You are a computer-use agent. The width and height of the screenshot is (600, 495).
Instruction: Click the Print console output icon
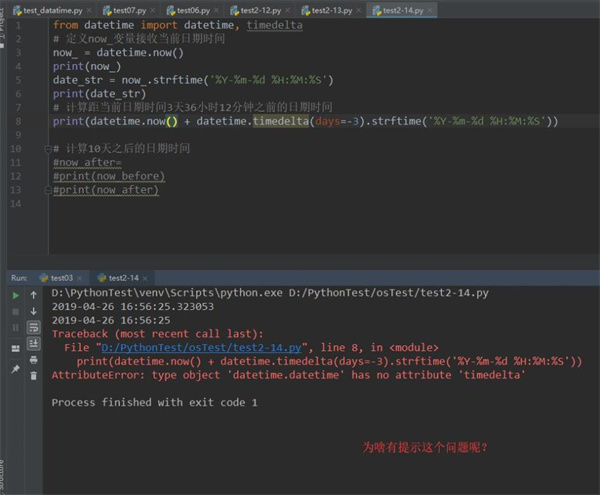coord(34,360)
